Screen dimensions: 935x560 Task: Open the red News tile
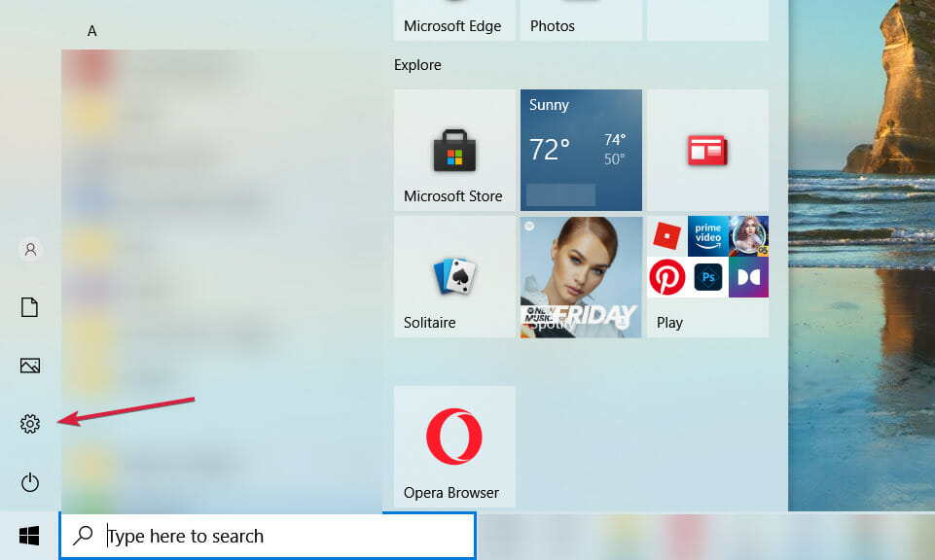click(707, 150)
